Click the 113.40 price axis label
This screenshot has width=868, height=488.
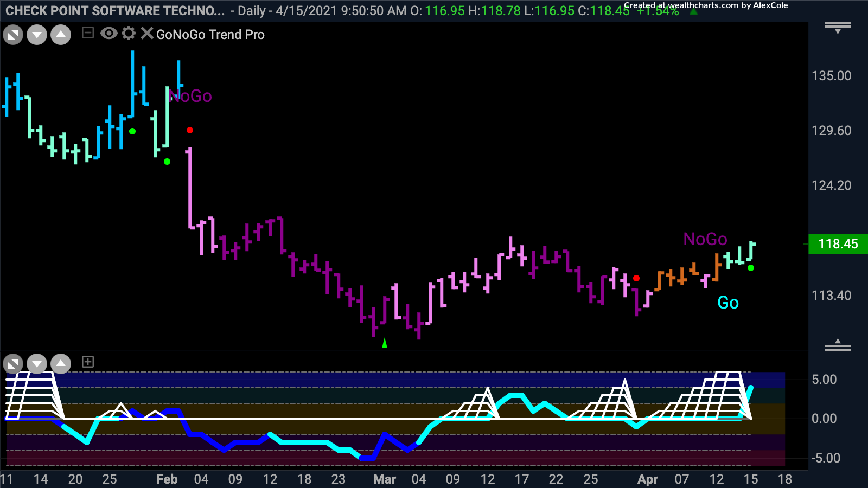831,296
